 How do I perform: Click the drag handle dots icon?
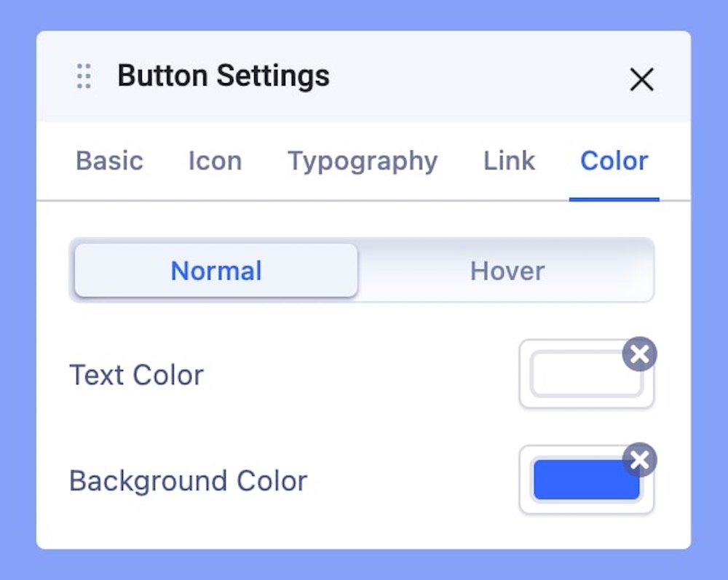(84, 76)
